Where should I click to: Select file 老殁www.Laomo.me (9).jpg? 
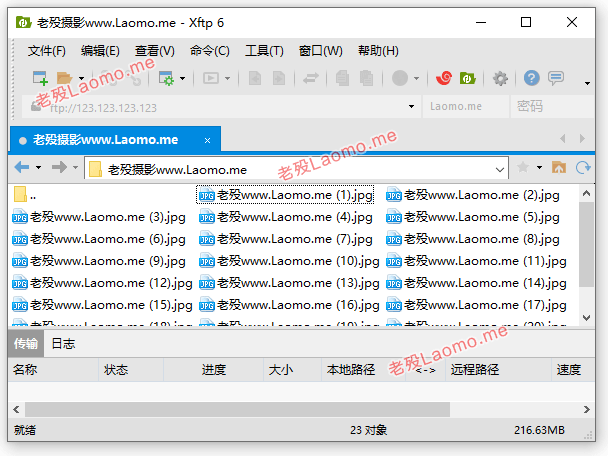99,261
